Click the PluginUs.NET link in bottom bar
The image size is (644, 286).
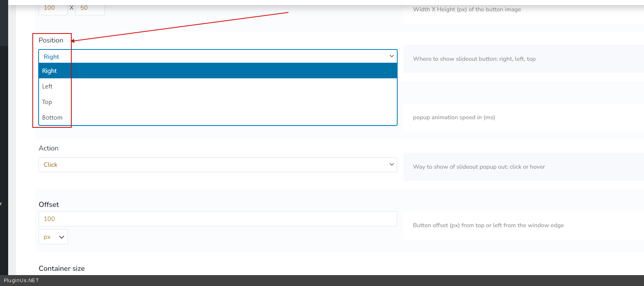[x=21, y=281]
